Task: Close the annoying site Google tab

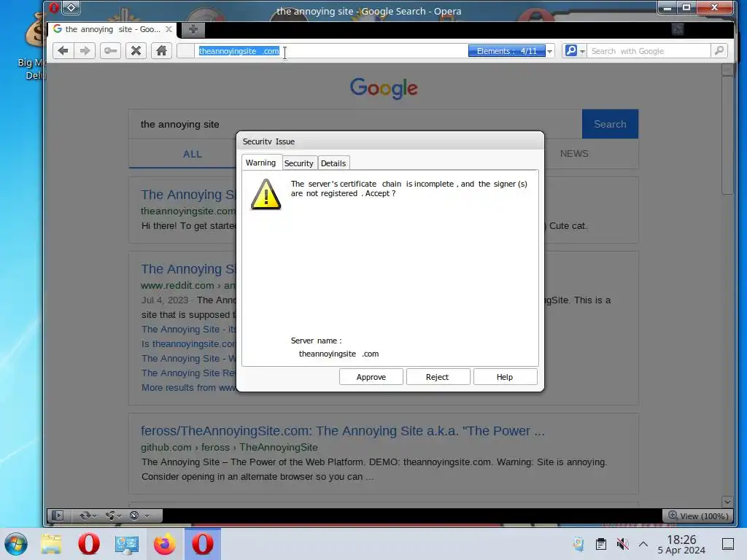Action: [169, 29]
